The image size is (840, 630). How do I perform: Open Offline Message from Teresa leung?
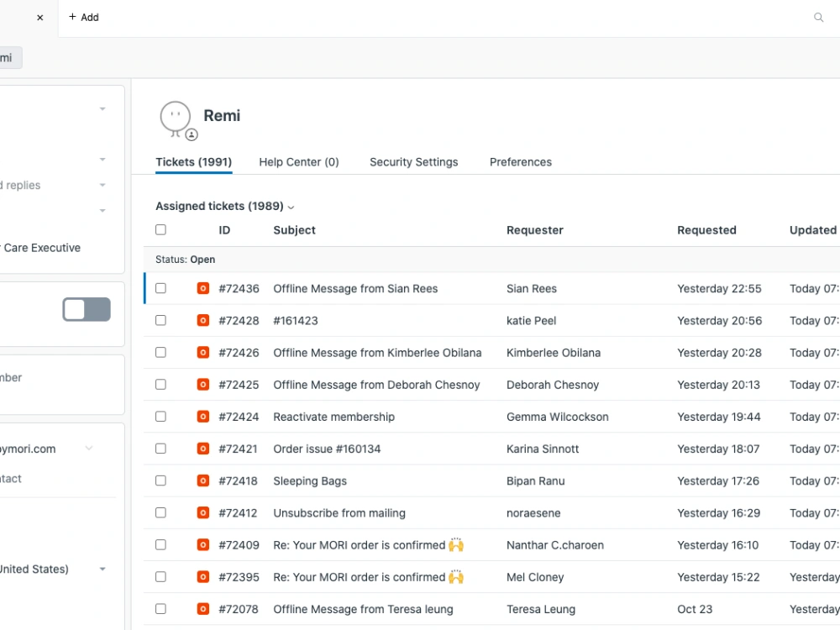pyautogui.click(x=363, y=609)
